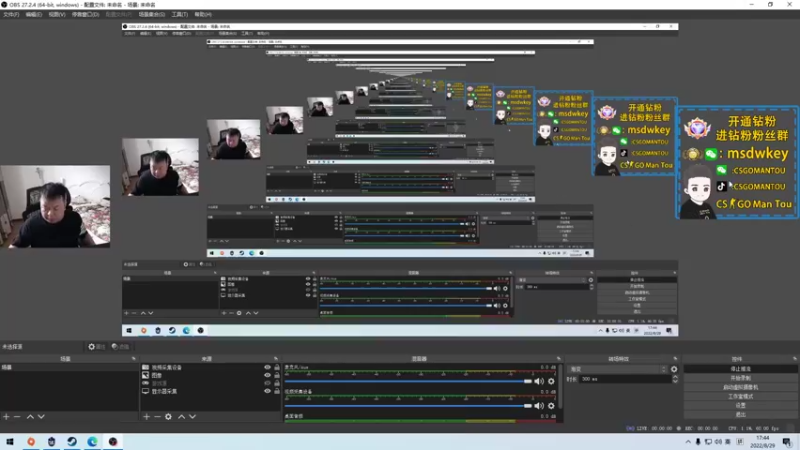Increase the transition duration with the up arrow
Viewport: 800px width, 450px height.
coord(675,377)
